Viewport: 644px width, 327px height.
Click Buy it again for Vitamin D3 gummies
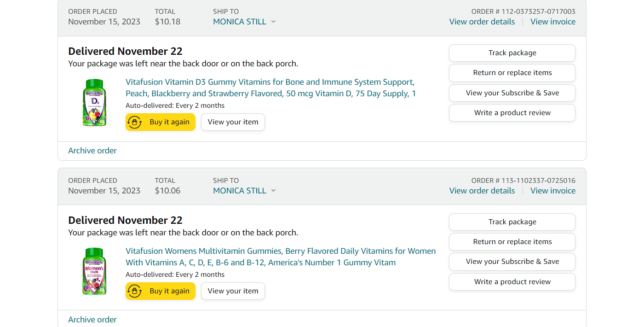point(161,122)
